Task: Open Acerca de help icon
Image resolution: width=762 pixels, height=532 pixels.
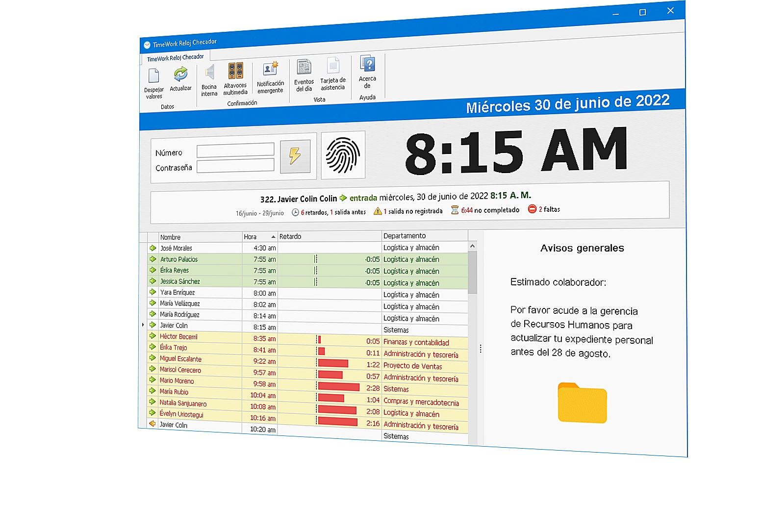Action: click(367, 64)
